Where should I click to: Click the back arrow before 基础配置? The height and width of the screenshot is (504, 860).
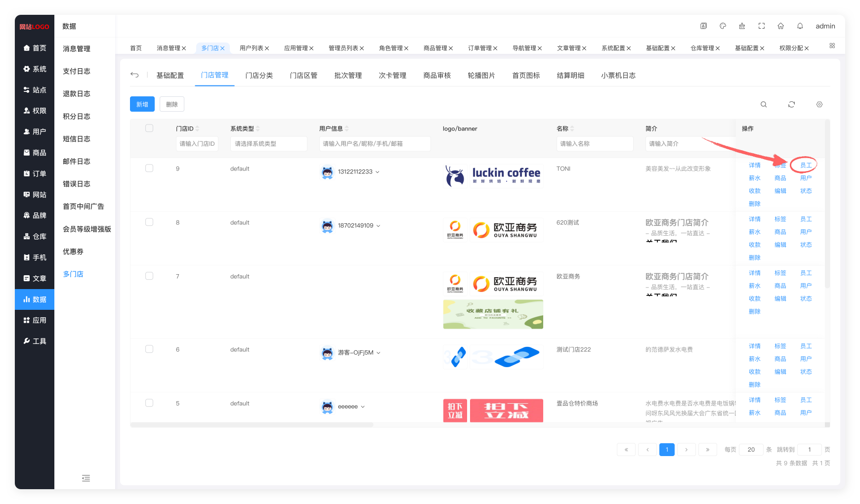click(x=134, y=75)
